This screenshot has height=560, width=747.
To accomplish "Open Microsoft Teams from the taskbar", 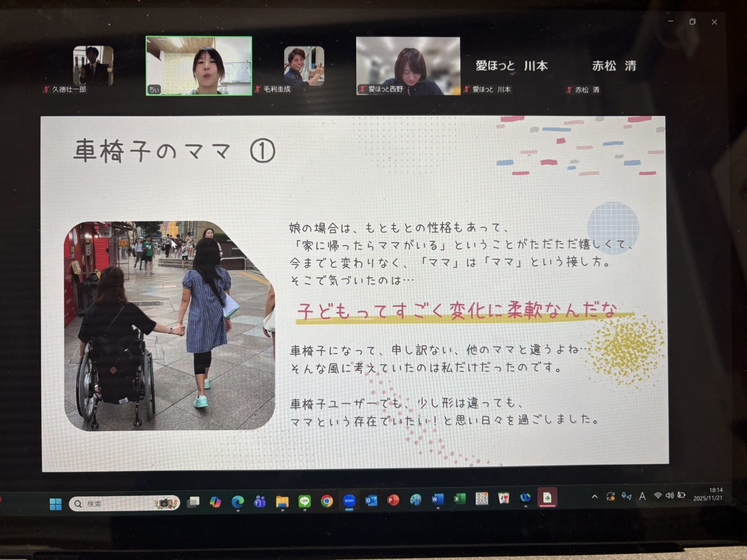I will click(x=260, y=502).
